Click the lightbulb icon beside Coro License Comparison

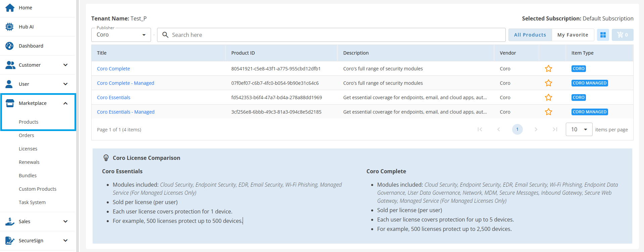click(x=106, y=158)
